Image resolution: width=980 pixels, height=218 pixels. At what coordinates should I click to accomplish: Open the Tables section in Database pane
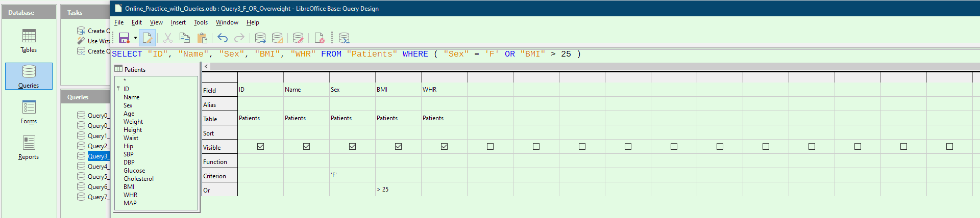(x=29, y=41)
